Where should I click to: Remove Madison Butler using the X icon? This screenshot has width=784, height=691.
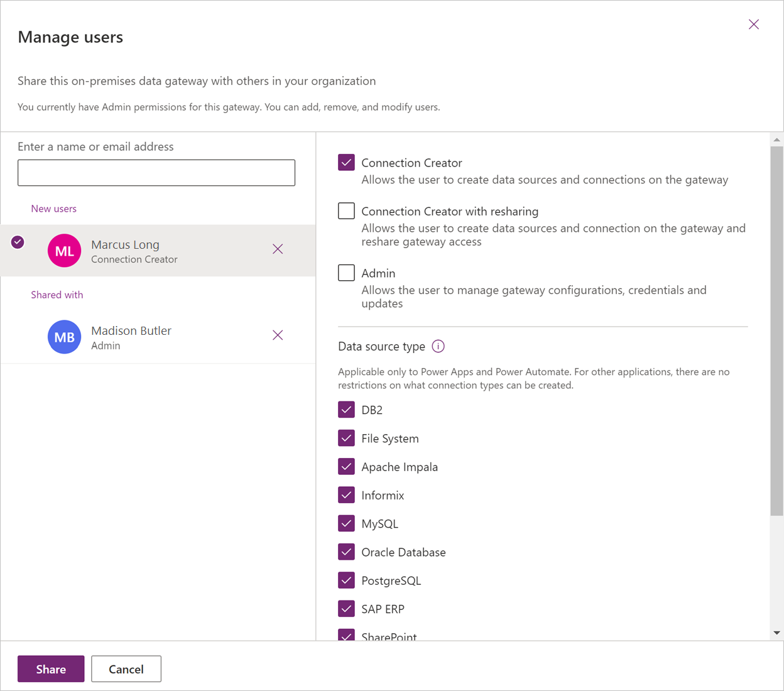pos(278,335)
